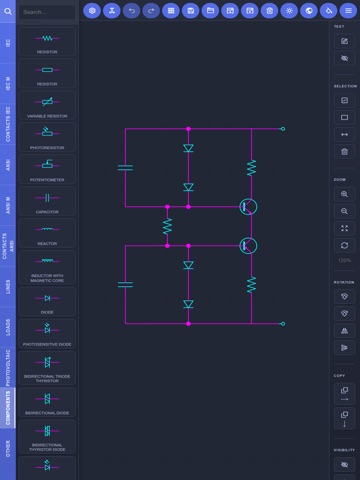The image size is (360, 480).
Task: Switch to the IEC M category tab
Action: (x=8, y=83)
